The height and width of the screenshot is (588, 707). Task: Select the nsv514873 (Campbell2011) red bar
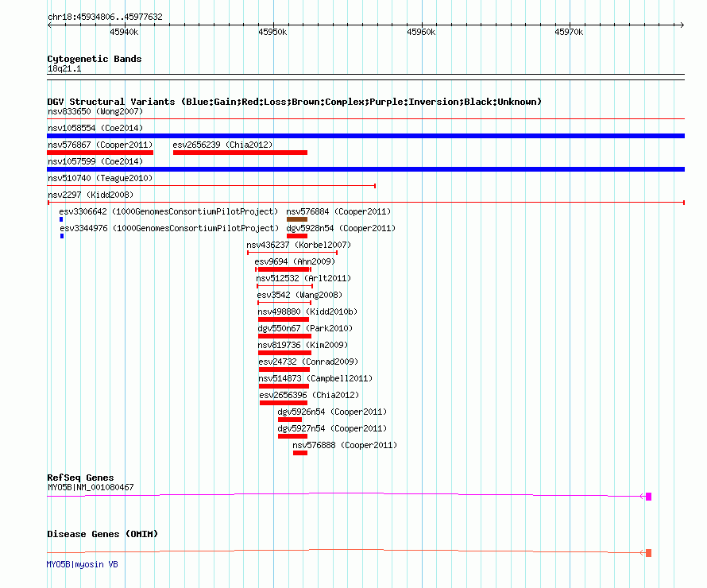[284, 386]
